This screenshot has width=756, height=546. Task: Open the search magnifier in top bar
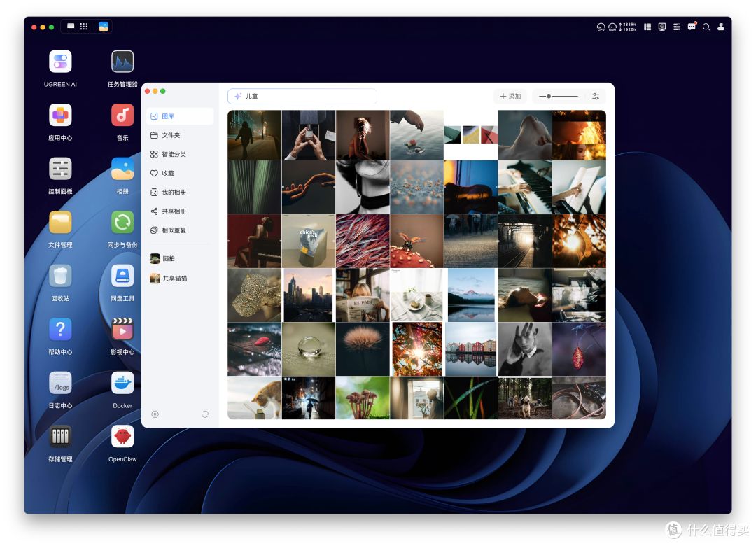[706, 27]
